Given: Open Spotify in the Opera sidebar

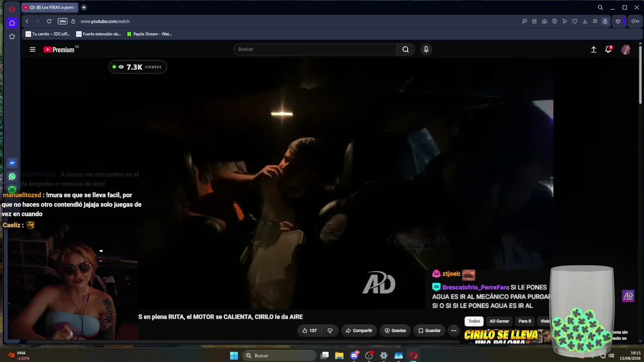Looking at the screenshot, I should click(x=12, y=190).
